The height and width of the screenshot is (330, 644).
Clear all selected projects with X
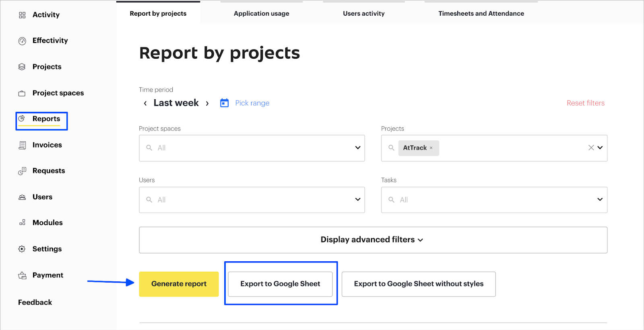coord(591,148)
